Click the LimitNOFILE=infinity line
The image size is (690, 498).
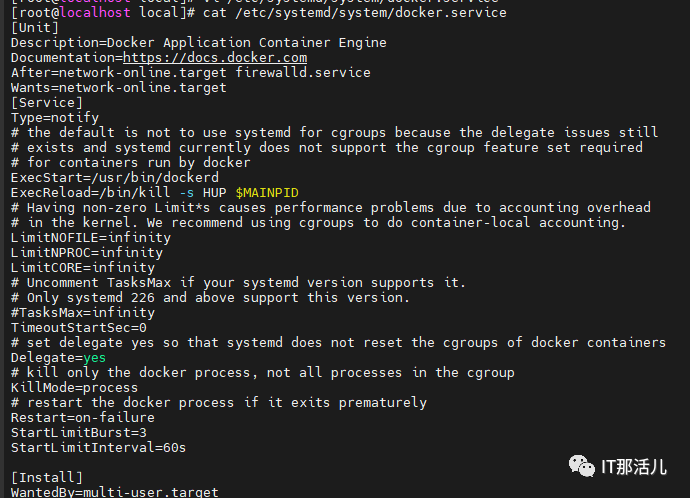[x=90, y=237]
